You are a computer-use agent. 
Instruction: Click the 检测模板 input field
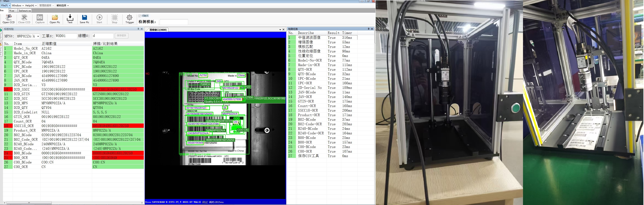tap(174, 22)
